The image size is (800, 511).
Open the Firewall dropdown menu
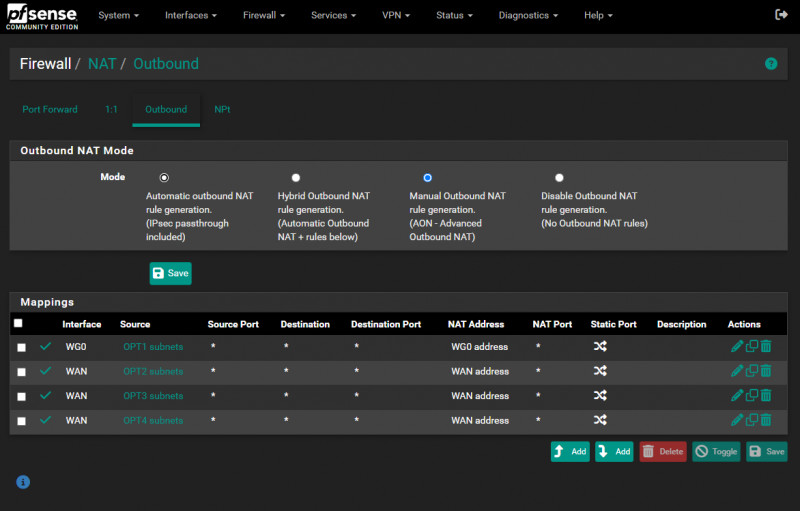(264, 16)
